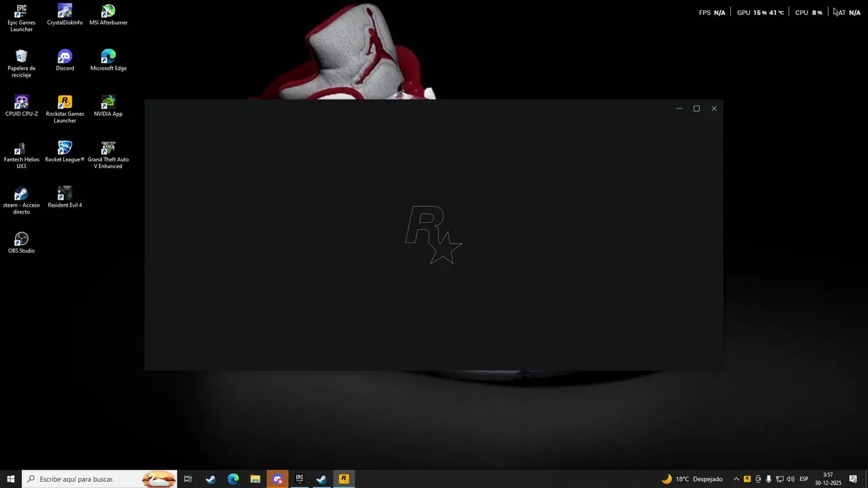Select the Fantech Helios UX3 icon
Image resolution: width=868 pixels, height=488 pixels.
click(x=22, y=155)
